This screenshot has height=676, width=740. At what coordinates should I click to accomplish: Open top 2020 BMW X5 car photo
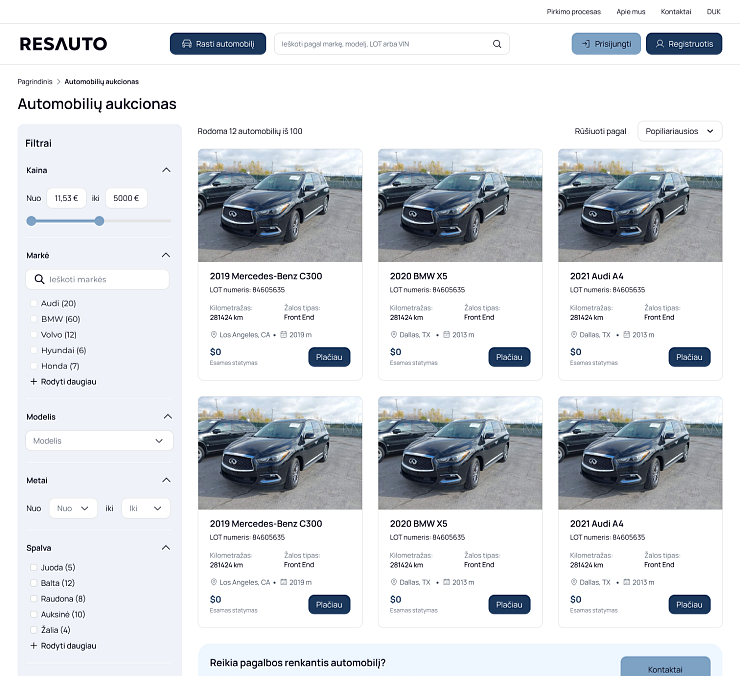460,205
